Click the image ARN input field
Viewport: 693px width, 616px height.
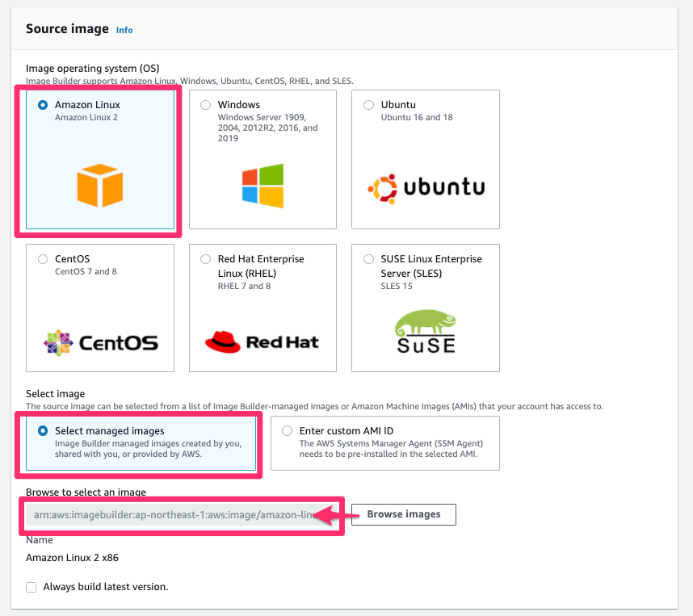[181, 515]
